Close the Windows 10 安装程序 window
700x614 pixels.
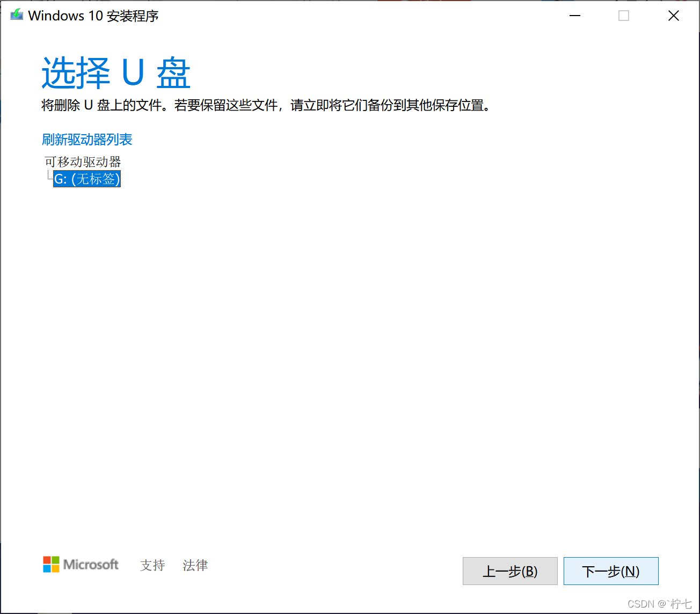(674, 16)
